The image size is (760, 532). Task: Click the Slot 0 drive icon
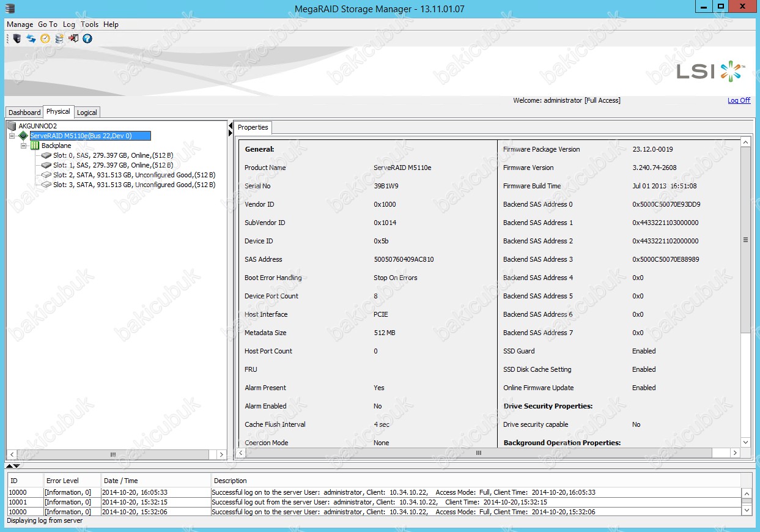tap(46, 155)
